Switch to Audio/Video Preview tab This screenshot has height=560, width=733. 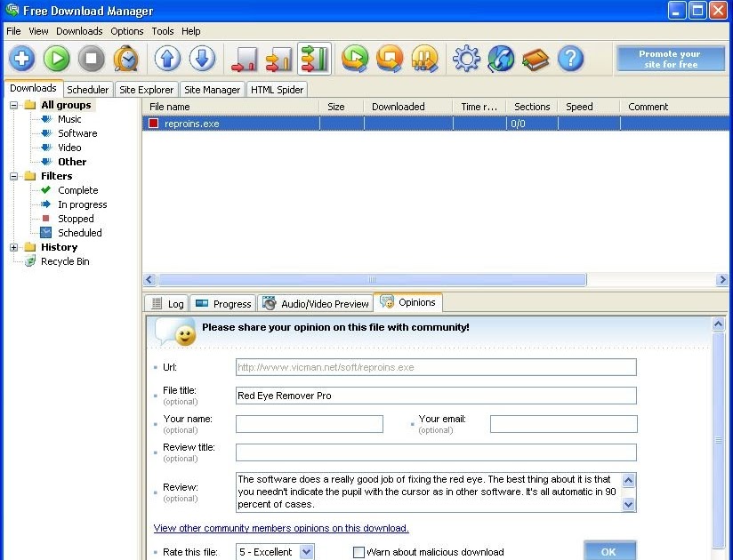[x=315, y=304]
